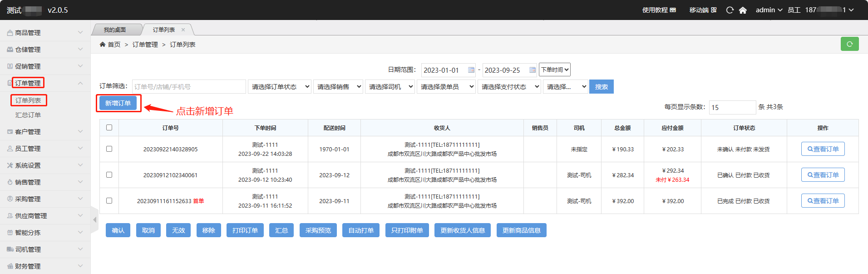Open the 请选择订单状态 dropdown
Image resolution: width=868 pixels, height=274 pixels.
[280, 87]
